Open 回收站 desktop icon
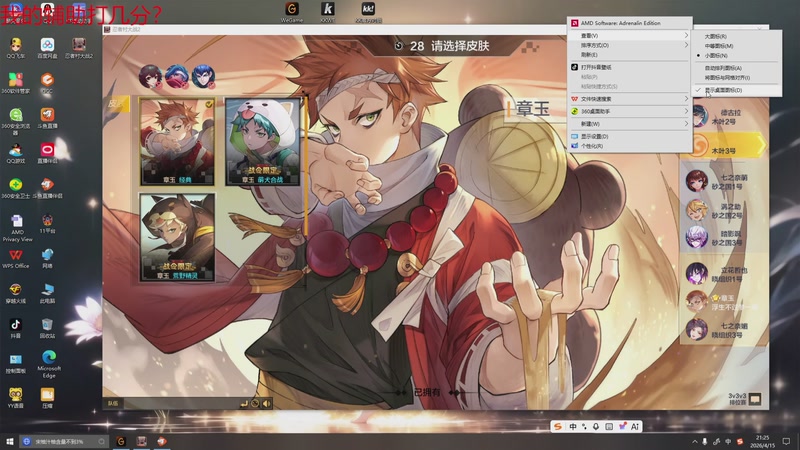Image resolution: width=800 pixels, height=450 pixels. pyautogui.click(x=47, y=329)
